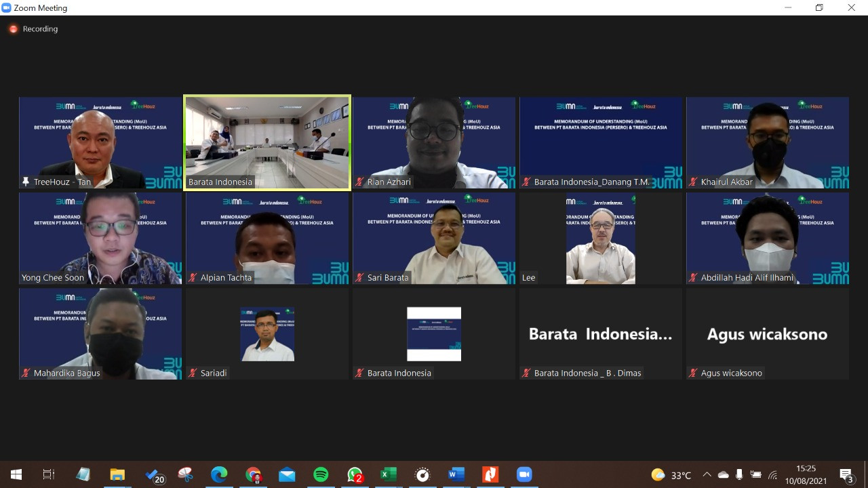The height and width of the screenshot is (488, 868).
Task: Open the 15:25 clock and date flyout
Action: tap(806, 474)
